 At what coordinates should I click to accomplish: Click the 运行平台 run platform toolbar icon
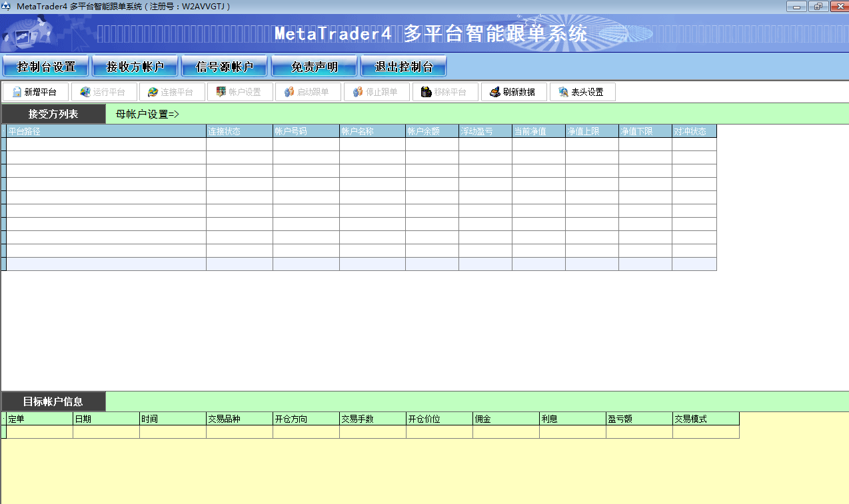(105, 92)
